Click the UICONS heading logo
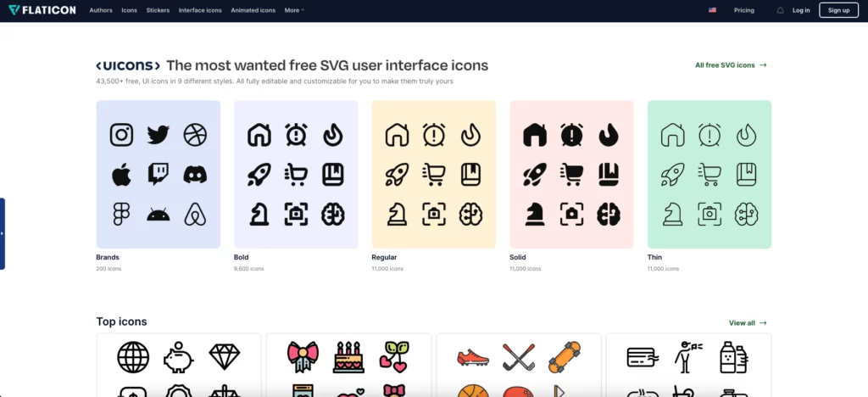 (128, 66)
